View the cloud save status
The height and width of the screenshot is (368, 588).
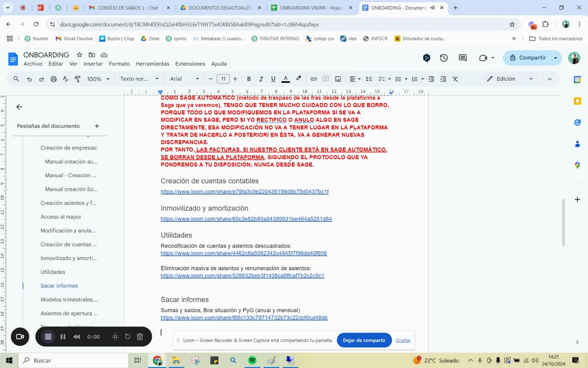pos(104,55)
